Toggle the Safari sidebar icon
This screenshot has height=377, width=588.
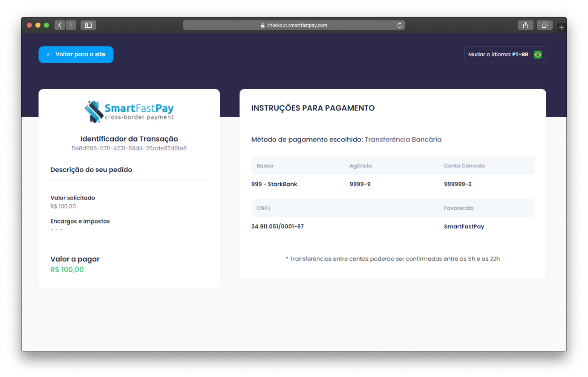click(x=88, y=25)
